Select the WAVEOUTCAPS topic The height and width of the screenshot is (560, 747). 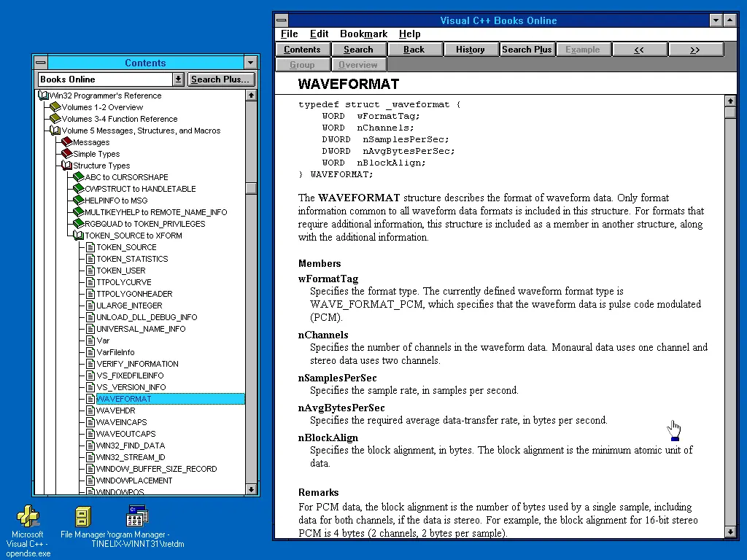tap(125, 434)
